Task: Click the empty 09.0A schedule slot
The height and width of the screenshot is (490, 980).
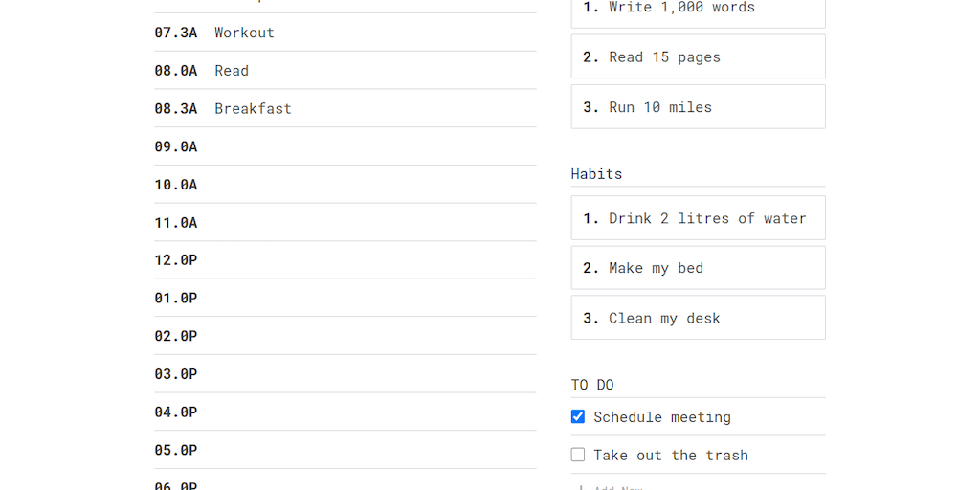Action: [x=373, y=146]
